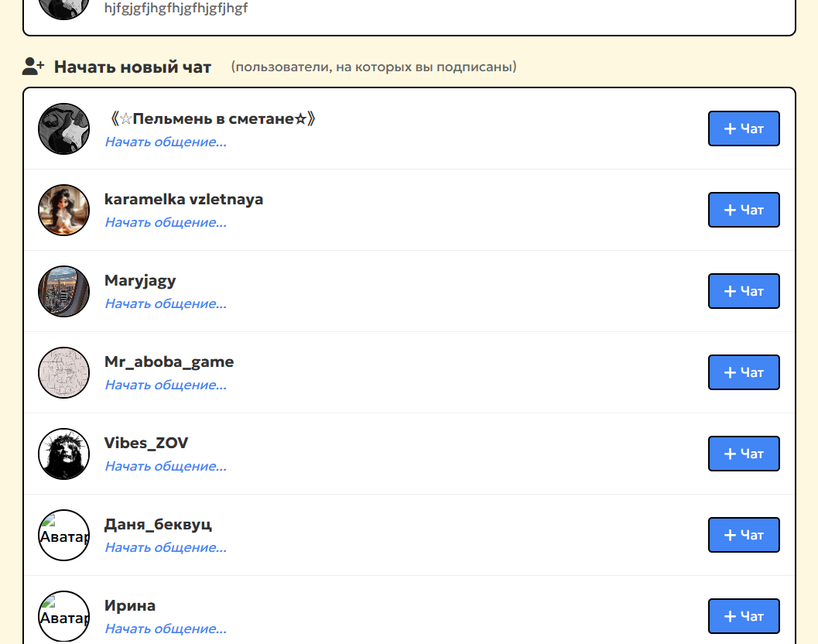Click the message text hjfgjgfjhgfhjgfhjgfjhgf
This screenshot has width=818, height=644.
175,9
